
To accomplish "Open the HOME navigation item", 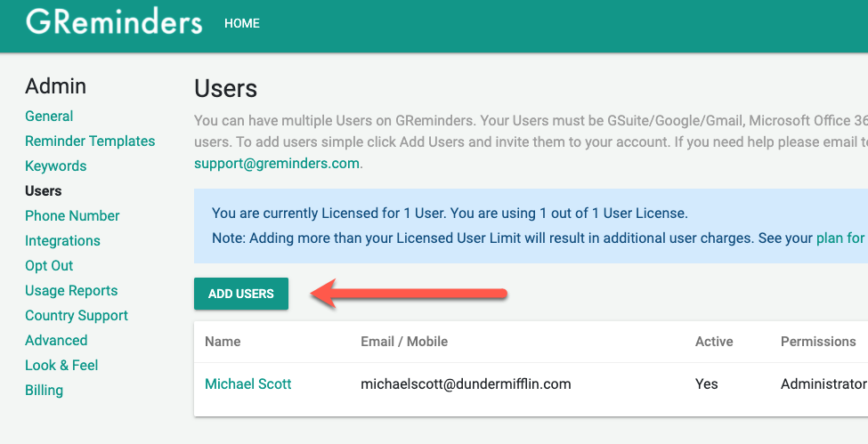I will click(x=242, y=23).
